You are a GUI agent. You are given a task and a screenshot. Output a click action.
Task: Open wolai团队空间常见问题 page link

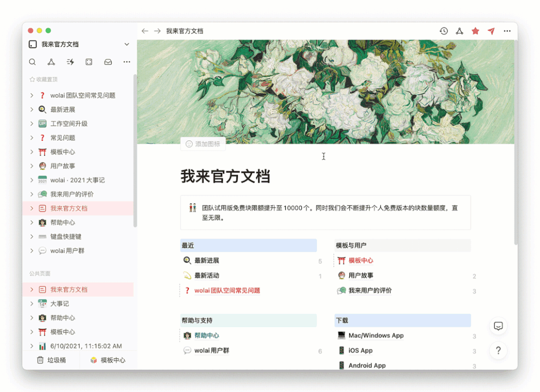[227, 291]
